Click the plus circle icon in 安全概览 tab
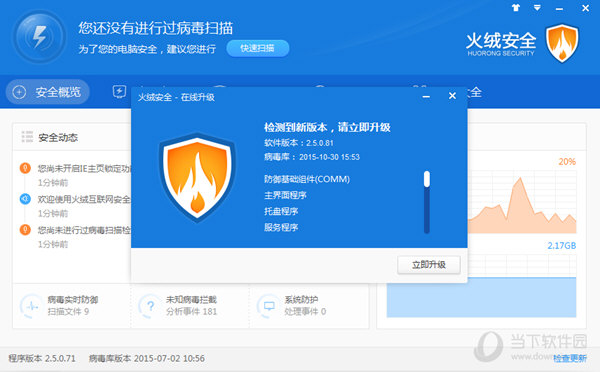This screenshot has width=600, height=372. point(19,92)
